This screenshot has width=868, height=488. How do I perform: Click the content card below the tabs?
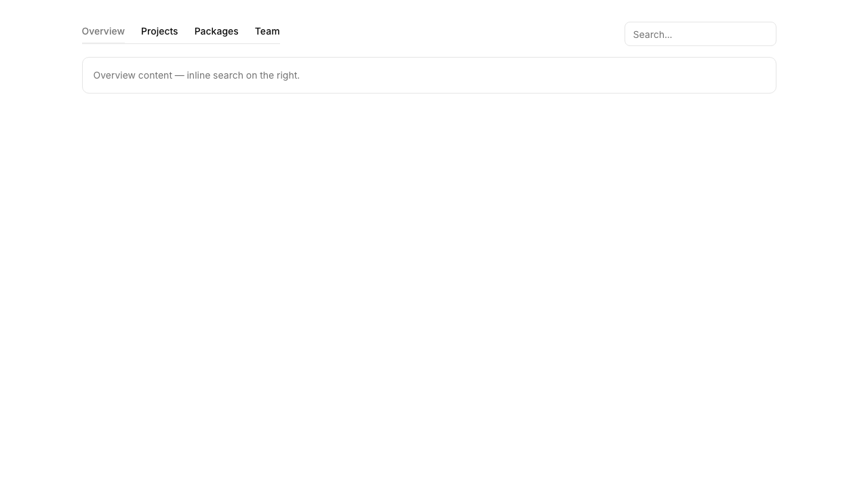pyautogui.click(x=429, y=75)
